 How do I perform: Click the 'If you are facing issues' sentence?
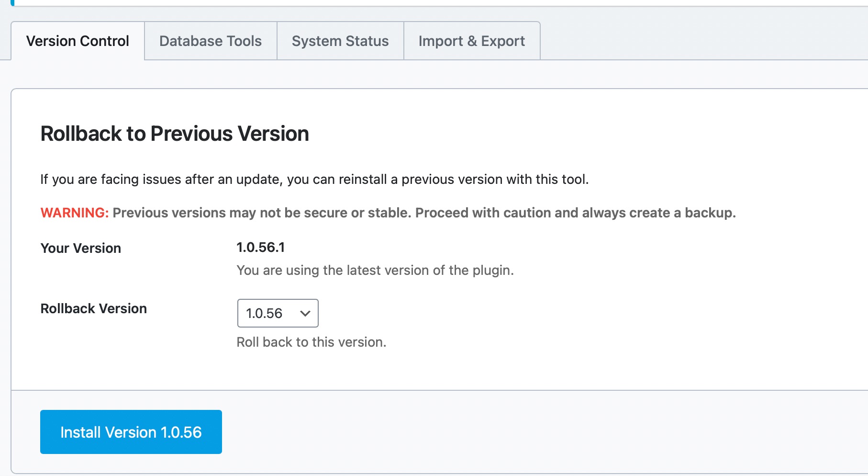click(x=314, y=179)
